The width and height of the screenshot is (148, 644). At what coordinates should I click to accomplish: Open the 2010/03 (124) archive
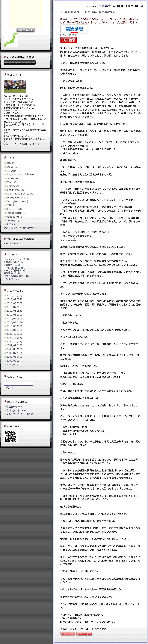coord(15,322)
